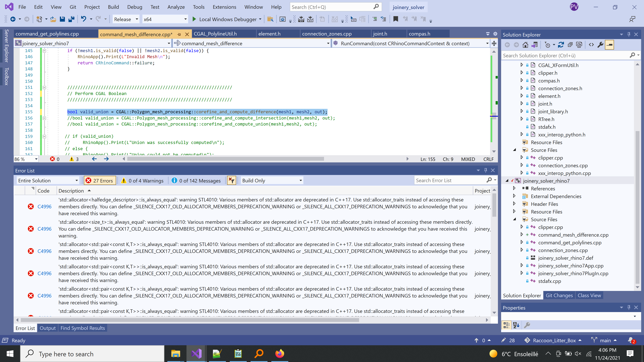Viewport: 644px width, 362px height.
Task: Close the command_mesh_difference.cpp tab
Action: click(x=187, y=34)
